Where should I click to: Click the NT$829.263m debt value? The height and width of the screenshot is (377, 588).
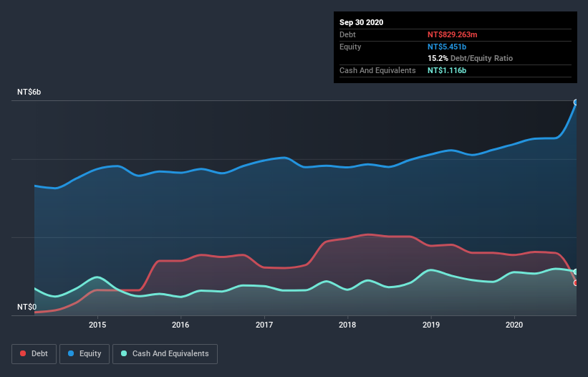[x=452, y=34]
